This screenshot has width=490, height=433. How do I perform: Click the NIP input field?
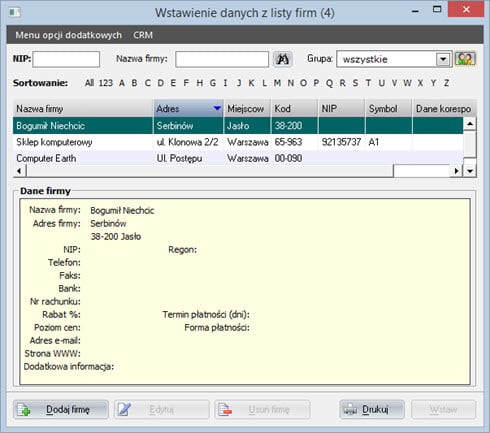tap(66, 59)
